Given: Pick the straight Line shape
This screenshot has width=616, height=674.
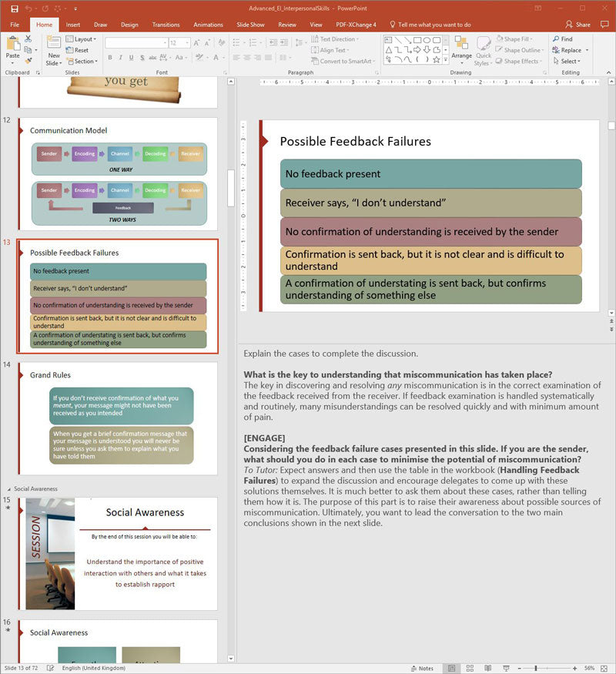Looking at the screenshot, I should (398, 40).
